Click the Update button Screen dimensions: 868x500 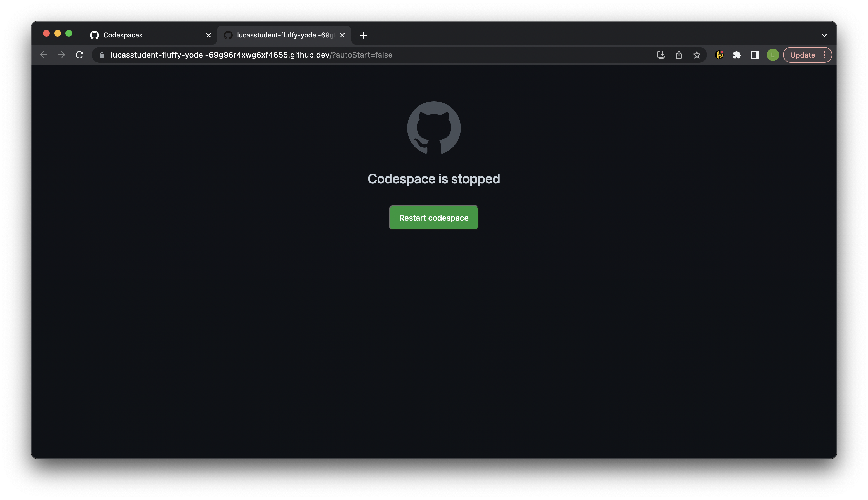[x=802, y=55]
